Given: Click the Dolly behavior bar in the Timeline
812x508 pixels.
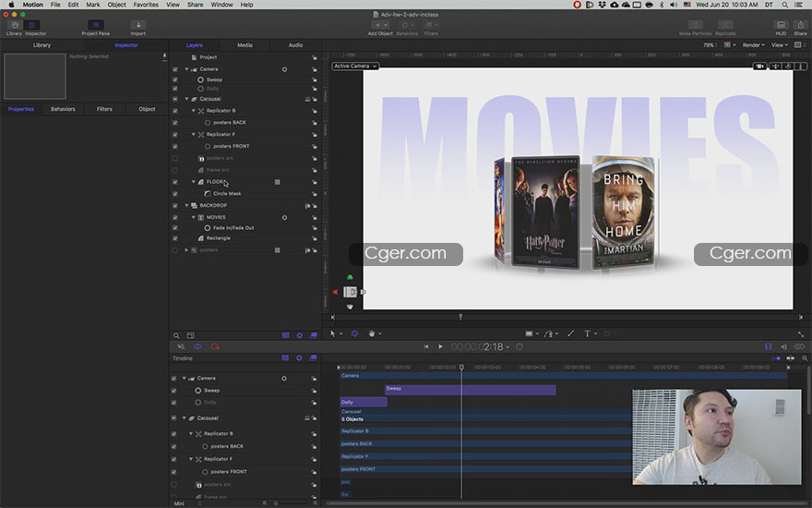Looking at the screenshot, I should (363, 403).
